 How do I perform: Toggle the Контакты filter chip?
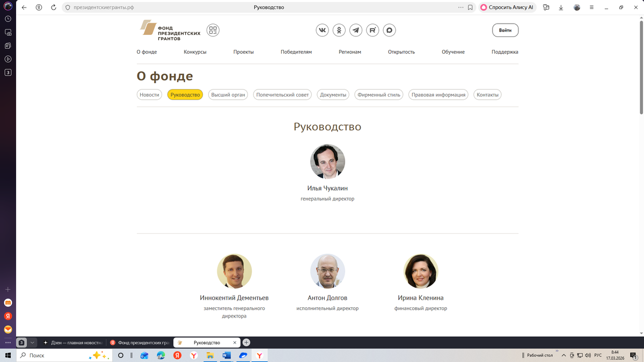click(x=487, y=94)
